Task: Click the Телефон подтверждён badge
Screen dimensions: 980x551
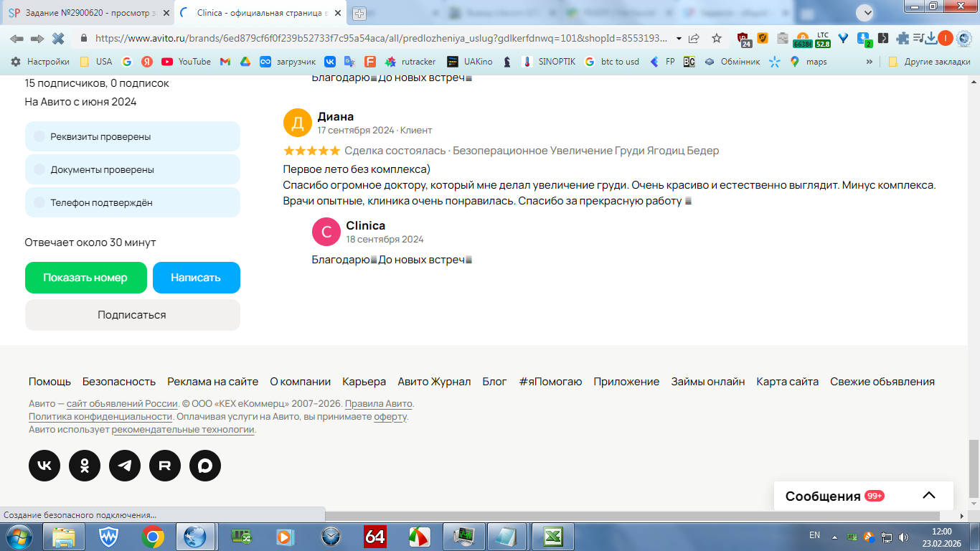Action: click(133, 202)
